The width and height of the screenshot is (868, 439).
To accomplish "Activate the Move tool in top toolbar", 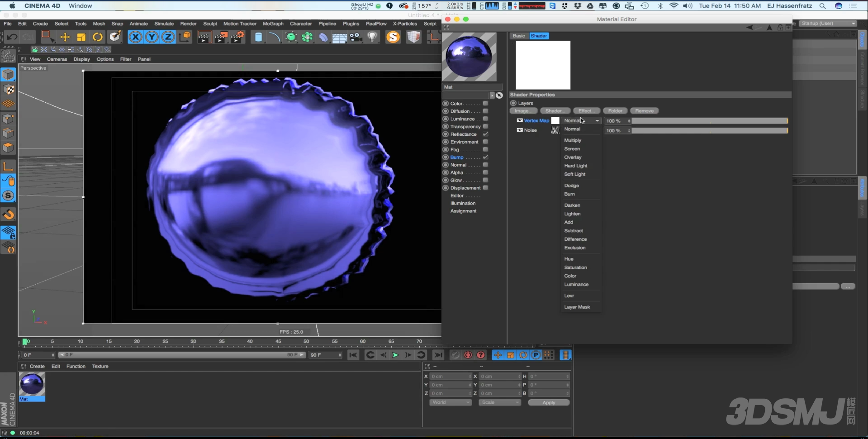I will click(65, 37).
